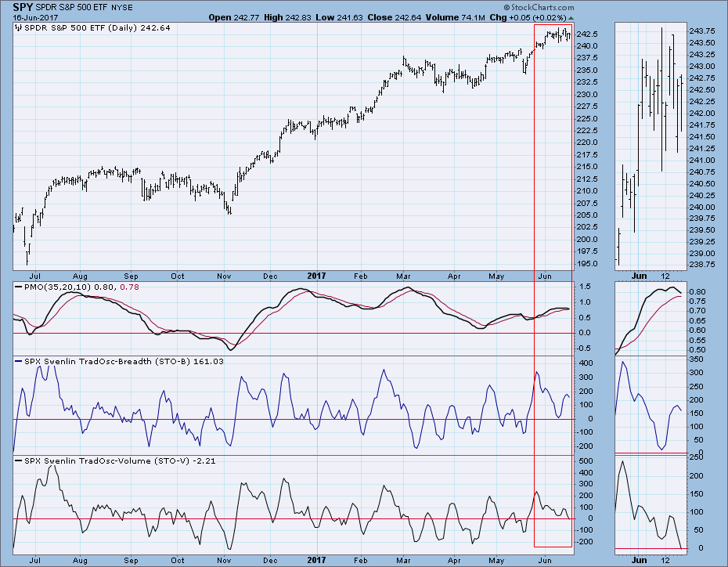Click the 500 label on STO-V axis
728x567 pixels.
(587, 461)
